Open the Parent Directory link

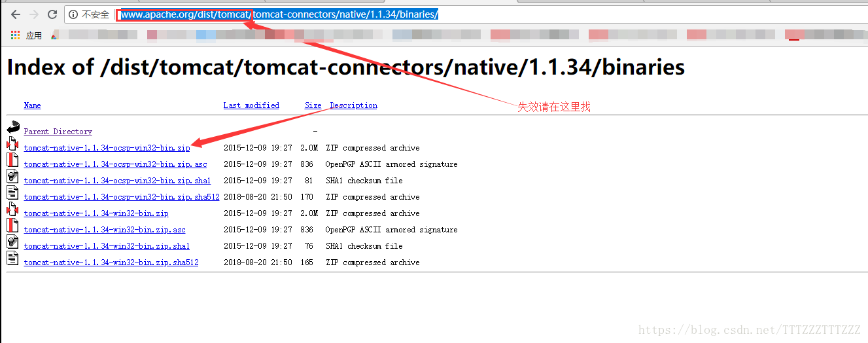(58, 132)
